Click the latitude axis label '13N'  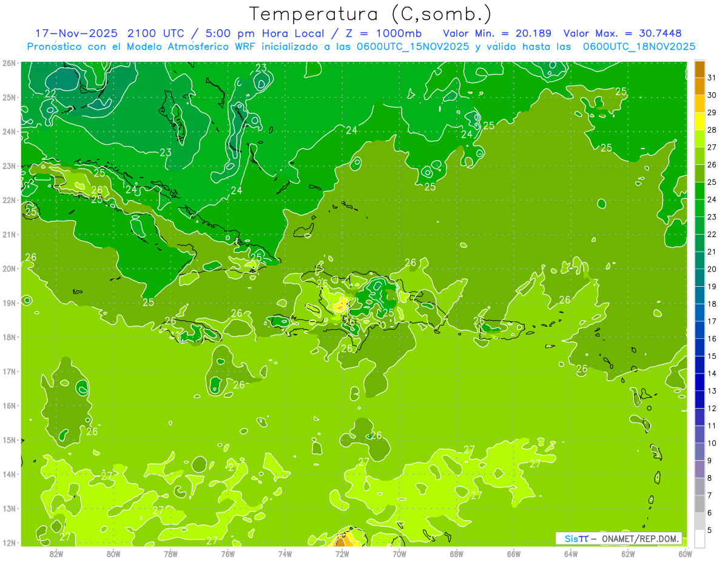pos(10,509)
